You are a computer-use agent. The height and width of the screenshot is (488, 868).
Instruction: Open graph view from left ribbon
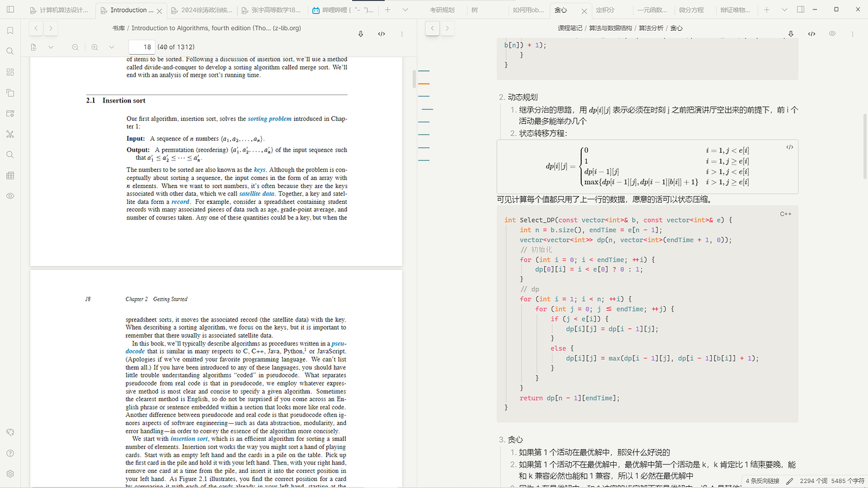(10, 134)
